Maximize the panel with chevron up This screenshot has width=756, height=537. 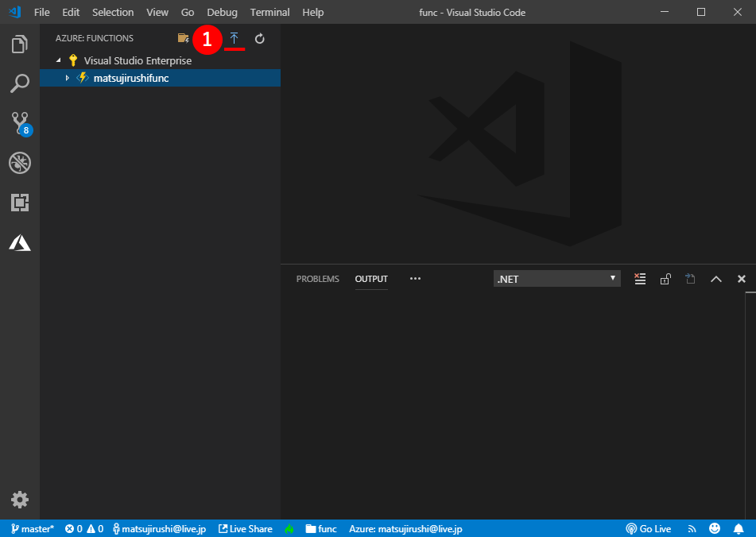click(x=716, y=279)
